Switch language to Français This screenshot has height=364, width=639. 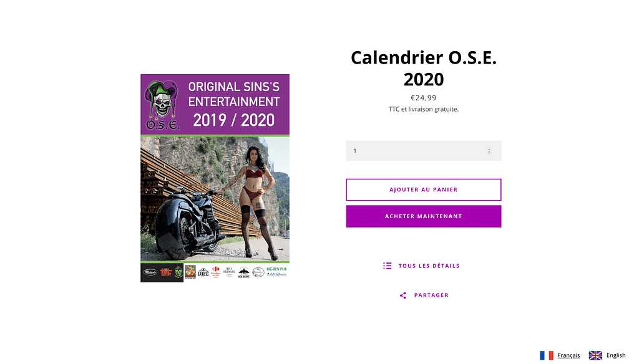click(x=568, y=355)
